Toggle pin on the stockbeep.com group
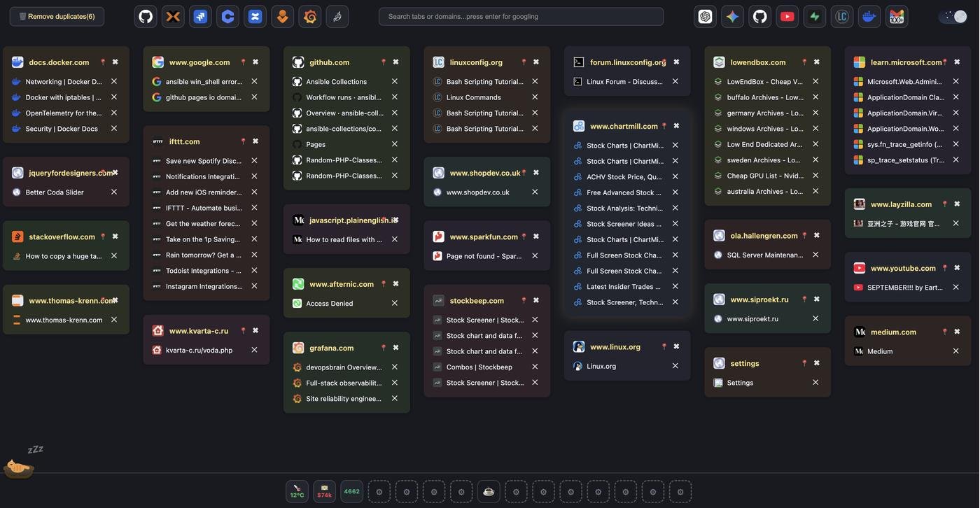Image resolution: width=980 pixels, height=508 pixels. (x=524, y=300)
